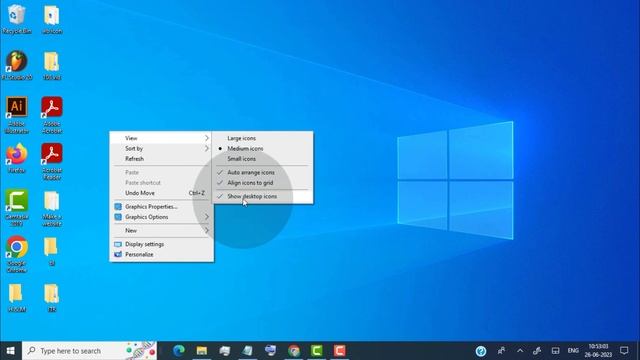The image size is (640, 360).
Task: Switch to green Camtasia taskbar icon
Action: tap(316, 351)
